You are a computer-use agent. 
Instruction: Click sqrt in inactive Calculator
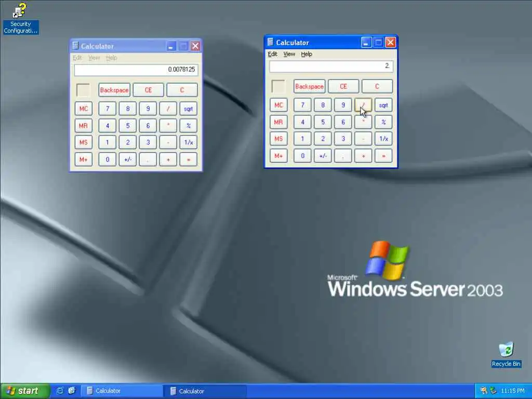pyautogui.click(x=188, y=109)
